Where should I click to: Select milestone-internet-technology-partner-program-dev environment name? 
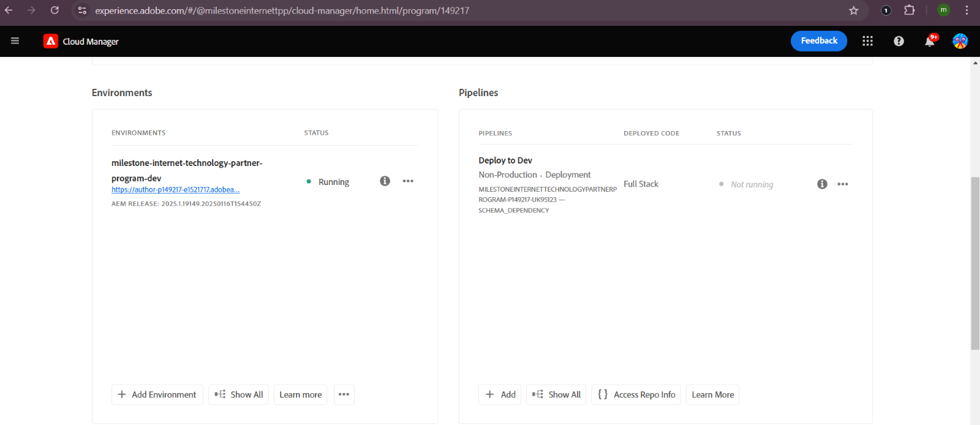click(x=187, y=170)
